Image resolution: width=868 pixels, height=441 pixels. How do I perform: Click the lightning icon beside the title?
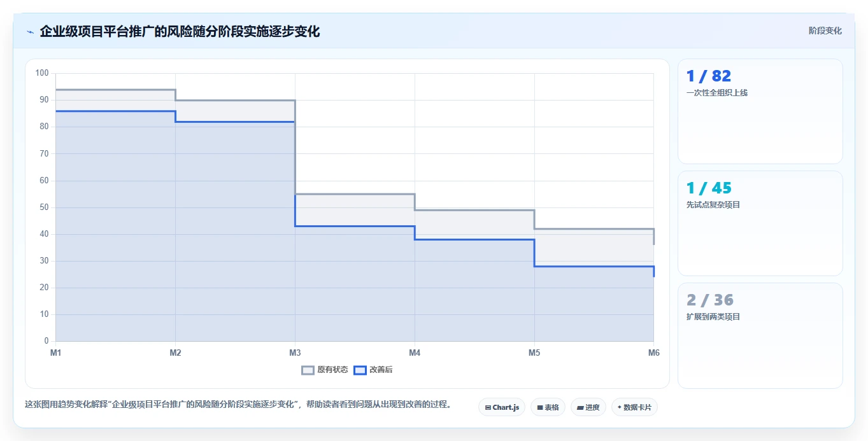(x=30, y=32)
